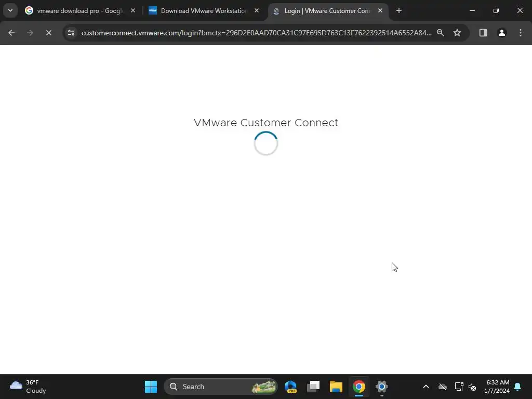The width and height of the screenshot is (532, 399).
Task: Open Task View on the taskbar
Action: pyautogui.click(x=313, y=387)
